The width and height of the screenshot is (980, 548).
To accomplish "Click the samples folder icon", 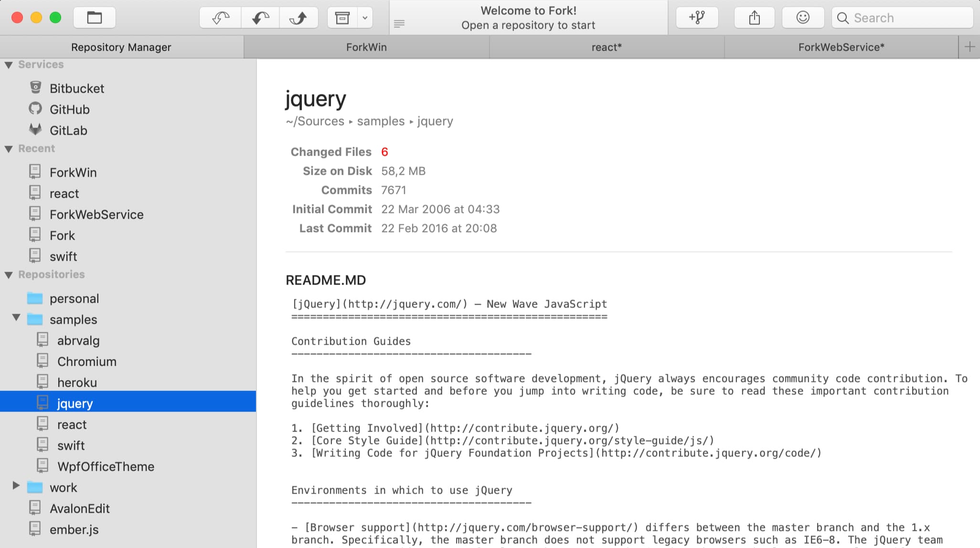I will pyautogui.click(x=35, y=319).
